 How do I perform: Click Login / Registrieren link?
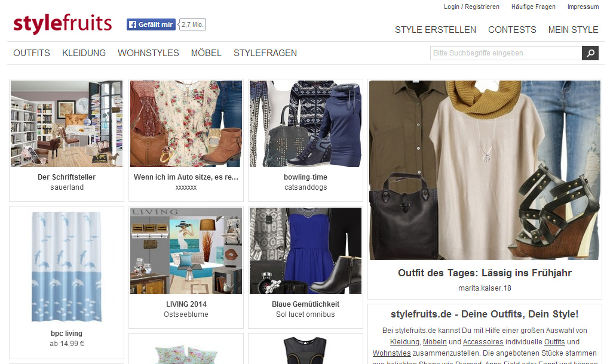click(x=471, y=7)
